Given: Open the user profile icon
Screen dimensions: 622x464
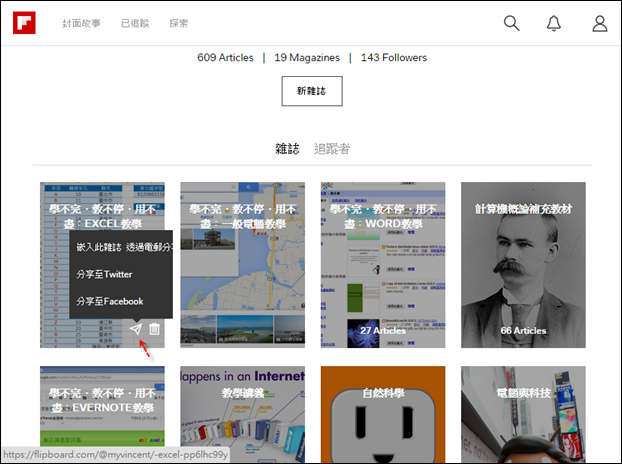Looking at the screenshot, I should (x=599, y=23).
